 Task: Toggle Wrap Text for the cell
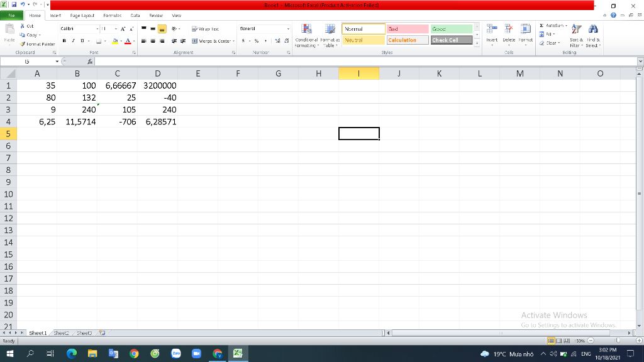pyautogui.click(x=205, y=29)
